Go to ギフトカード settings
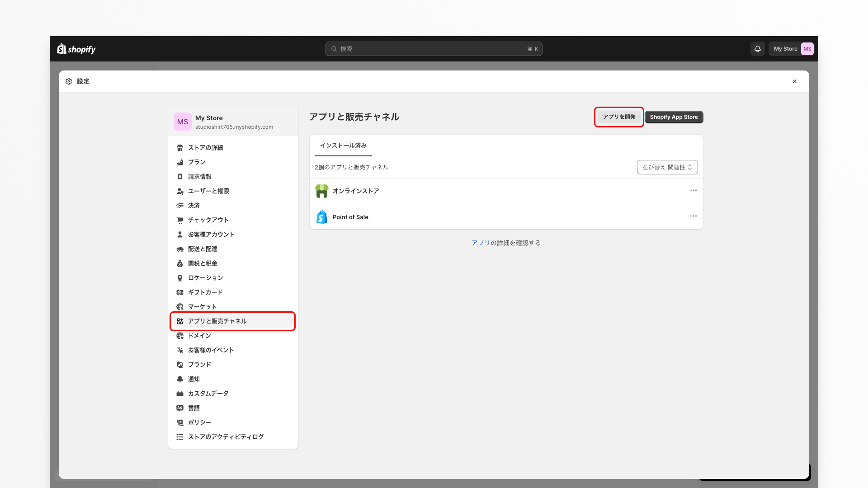This screenshot has height=488, width=868. tap(233, 292)
